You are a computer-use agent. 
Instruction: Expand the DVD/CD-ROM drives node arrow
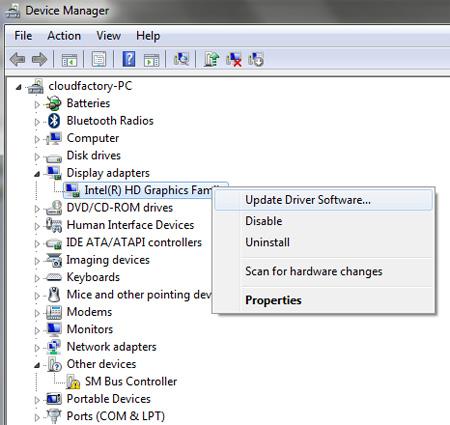[x=37, y=209]
